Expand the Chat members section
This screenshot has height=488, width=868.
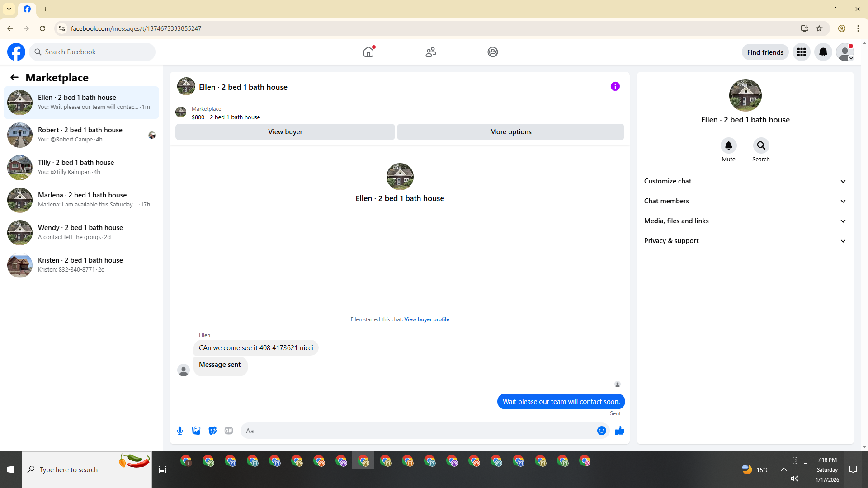[x=745, y=201]
